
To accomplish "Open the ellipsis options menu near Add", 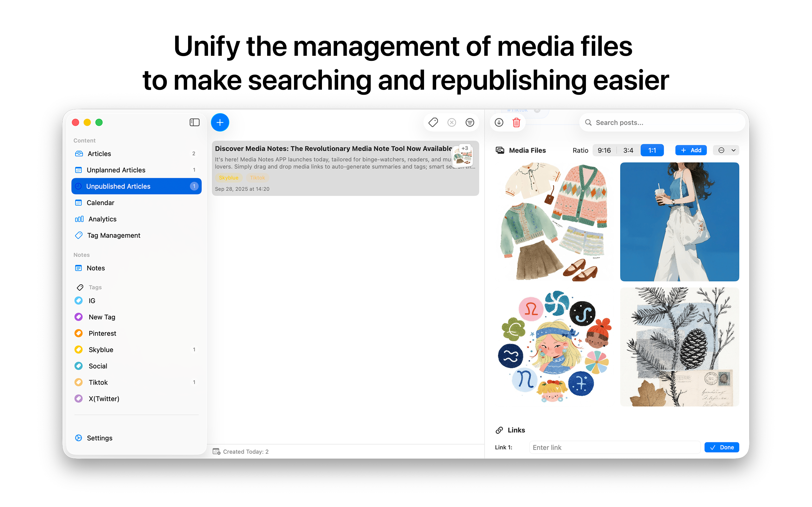I will click(721, 150).
